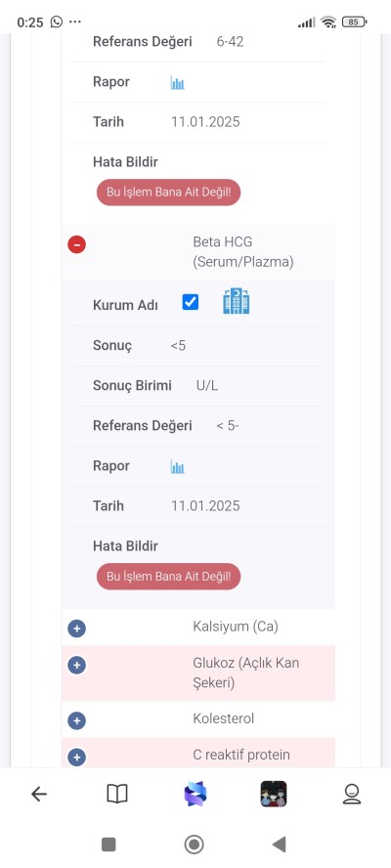Tap the hospital building icon

click(236, 301)
